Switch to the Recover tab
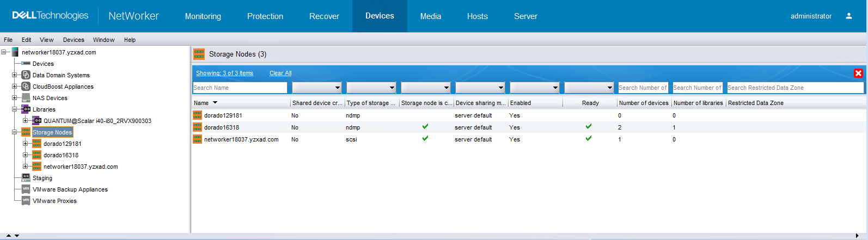The height and width of the screenshot is (240, 868). (x=324, y=16)
